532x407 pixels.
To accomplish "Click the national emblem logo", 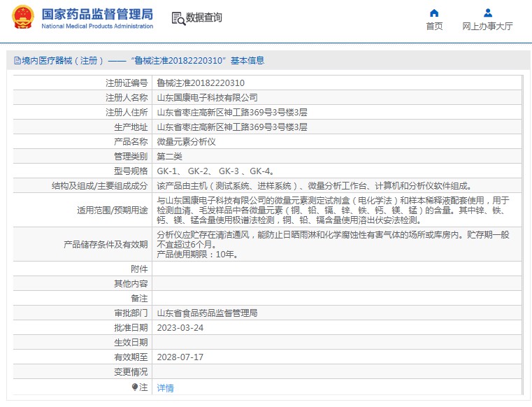I will (23, 17).
